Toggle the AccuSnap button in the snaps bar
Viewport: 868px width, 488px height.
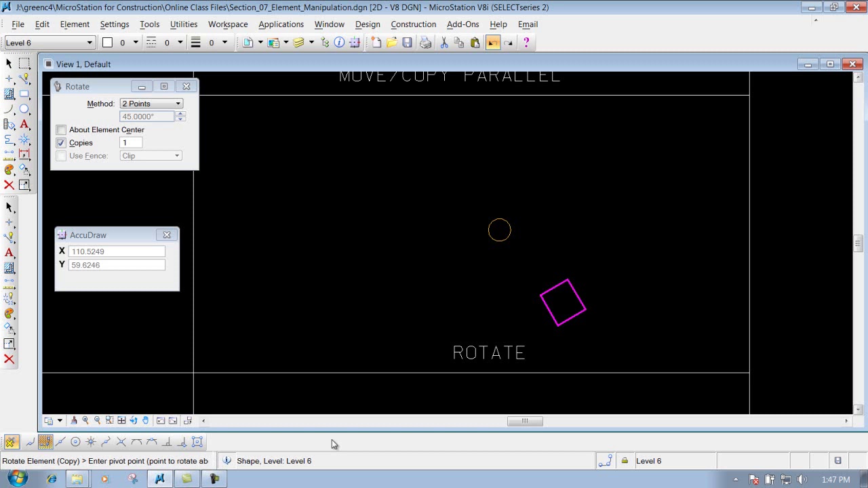coord(11,442)
